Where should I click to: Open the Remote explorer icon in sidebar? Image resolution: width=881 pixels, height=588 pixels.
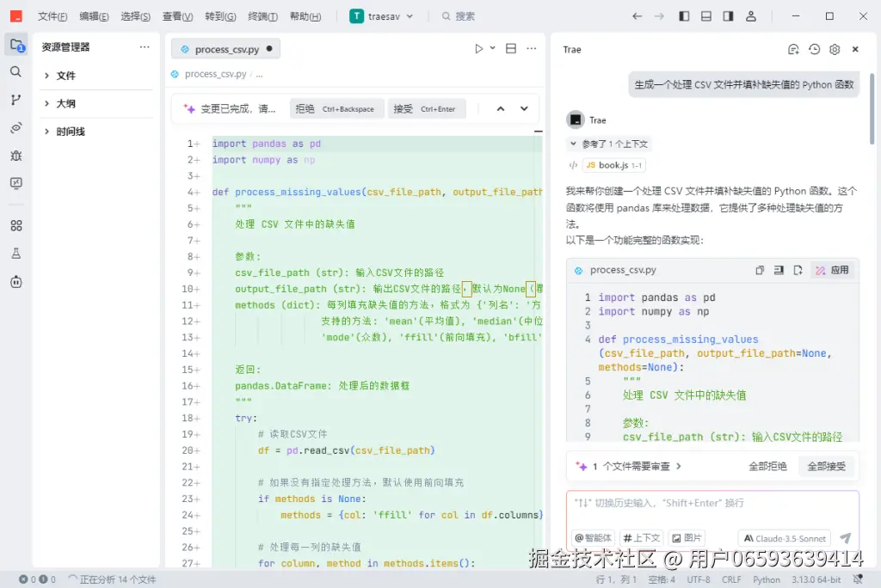click(16, 127)
